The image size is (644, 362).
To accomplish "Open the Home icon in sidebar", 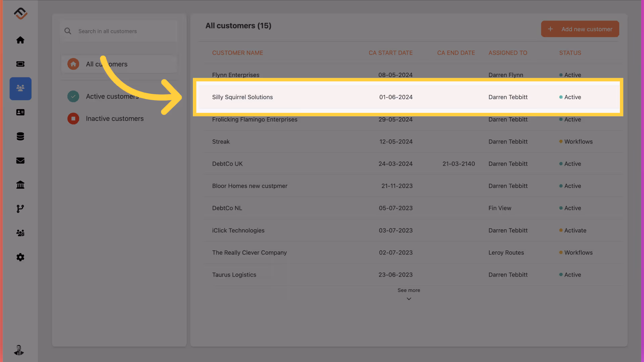I will [20, 40].
